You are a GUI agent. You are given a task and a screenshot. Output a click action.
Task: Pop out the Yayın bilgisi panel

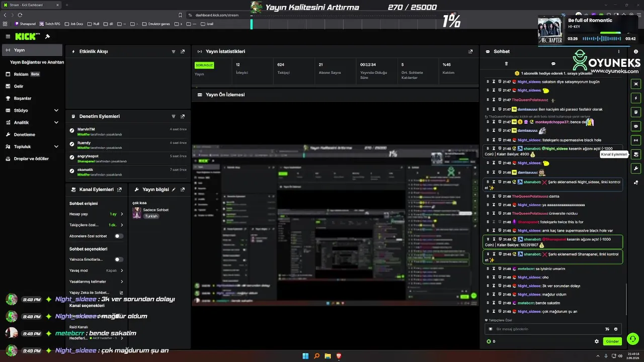point(183,190)
